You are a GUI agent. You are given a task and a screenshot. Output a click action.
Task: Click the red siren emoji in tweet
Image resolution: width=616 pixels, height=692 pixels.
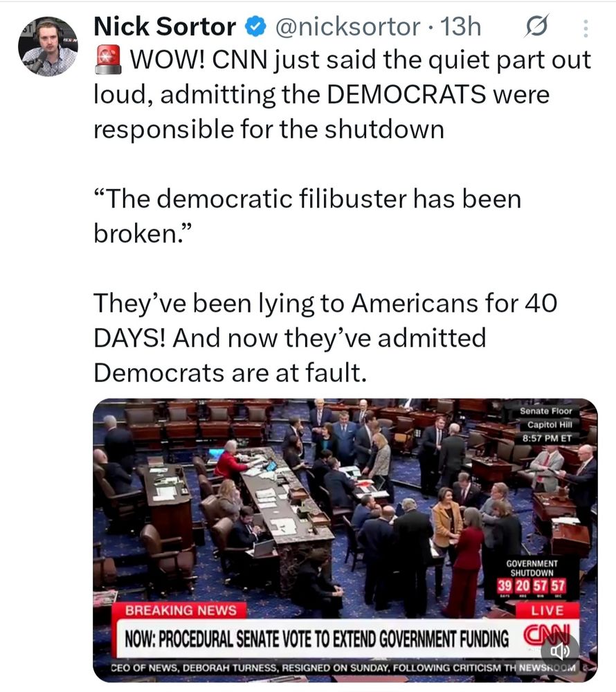coord(108,60)
